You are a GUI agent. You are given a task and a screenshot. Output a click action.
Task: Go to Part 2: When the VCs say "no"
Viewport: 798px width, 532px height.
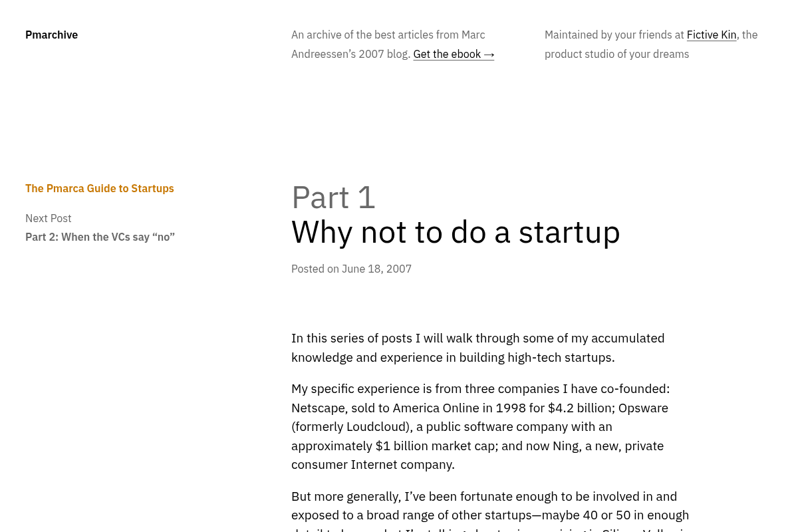pos(100,237)
